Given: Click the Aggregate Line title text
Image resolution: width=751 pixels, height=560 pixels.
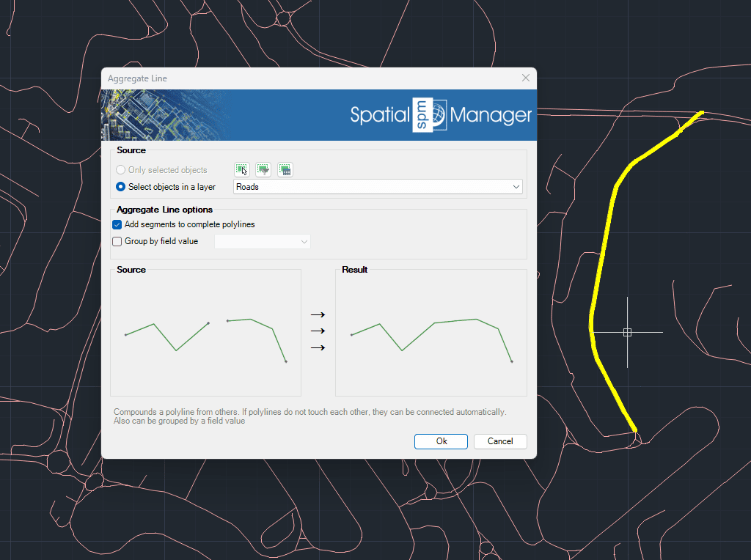Looking at the screenshot, I should pos(137,78).
